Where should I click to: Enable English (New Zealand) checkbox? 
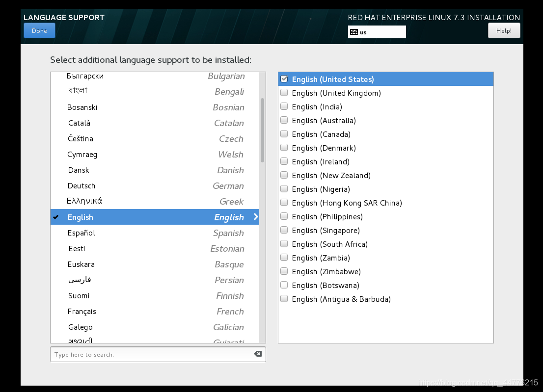coord(284,175)
